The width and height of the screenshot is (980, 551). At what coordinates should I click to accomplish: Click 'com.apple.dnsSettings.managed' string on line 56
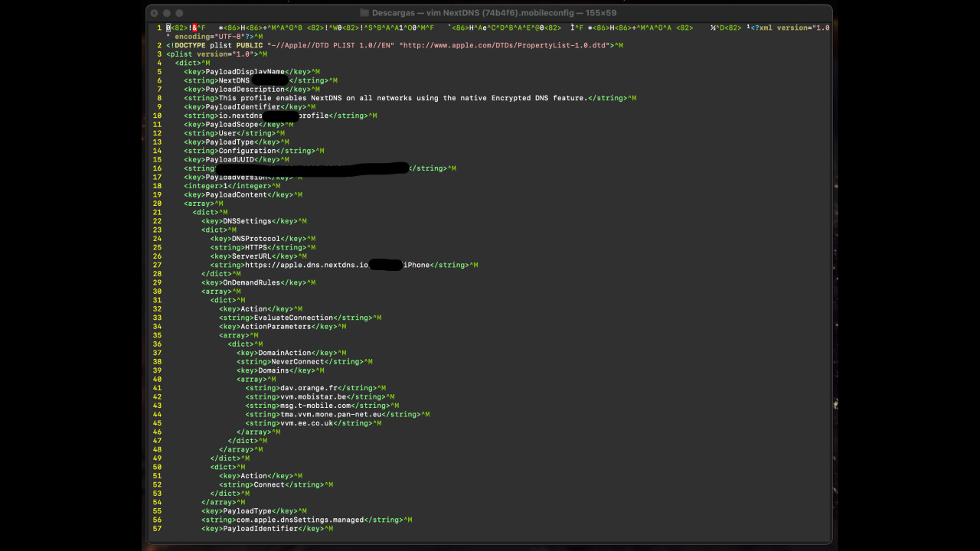[300, 520]
